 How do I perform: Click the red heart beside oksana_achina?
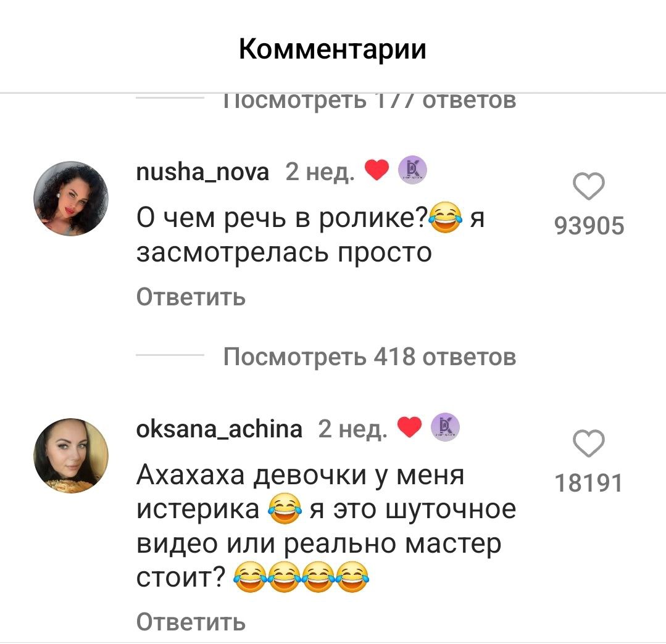click(x=409, y=427)
